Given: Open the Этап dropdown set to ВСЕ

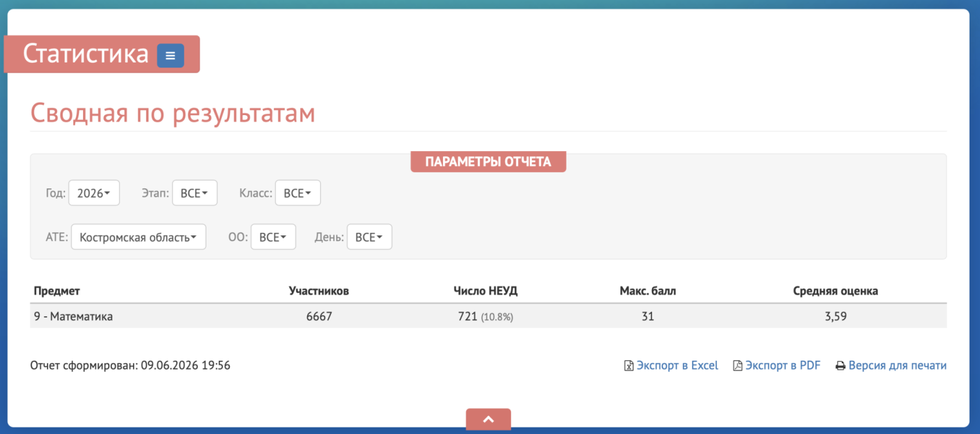Looking at the screenshot, I should [195, 193].
